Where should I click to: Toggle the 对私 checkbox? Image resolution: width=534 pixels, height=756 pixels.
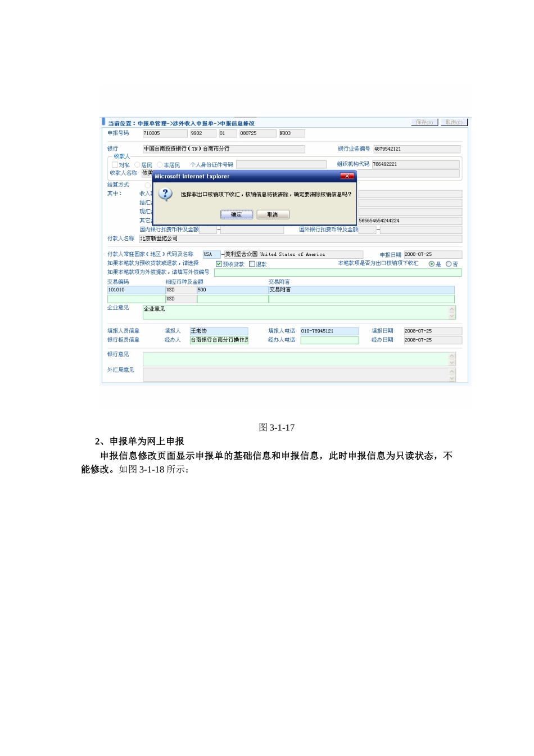point(115,165)
